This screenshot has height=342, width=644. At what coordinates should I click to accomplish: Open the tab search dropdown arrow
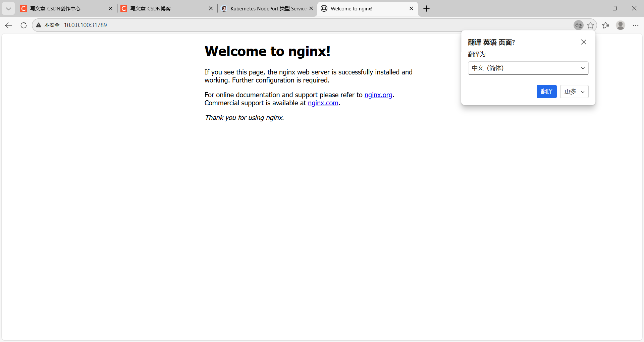click(8, 9)
